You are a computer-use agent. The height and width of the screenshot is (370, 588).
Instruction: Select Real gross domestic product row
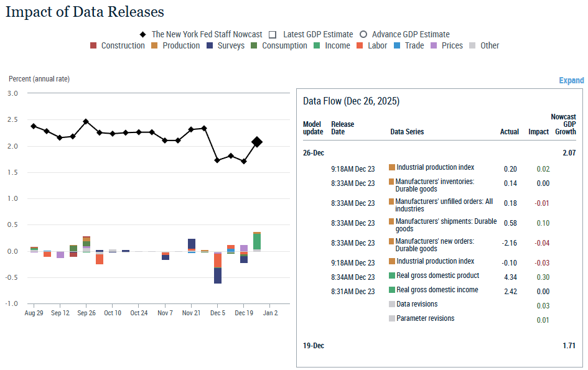pos(437,275)
